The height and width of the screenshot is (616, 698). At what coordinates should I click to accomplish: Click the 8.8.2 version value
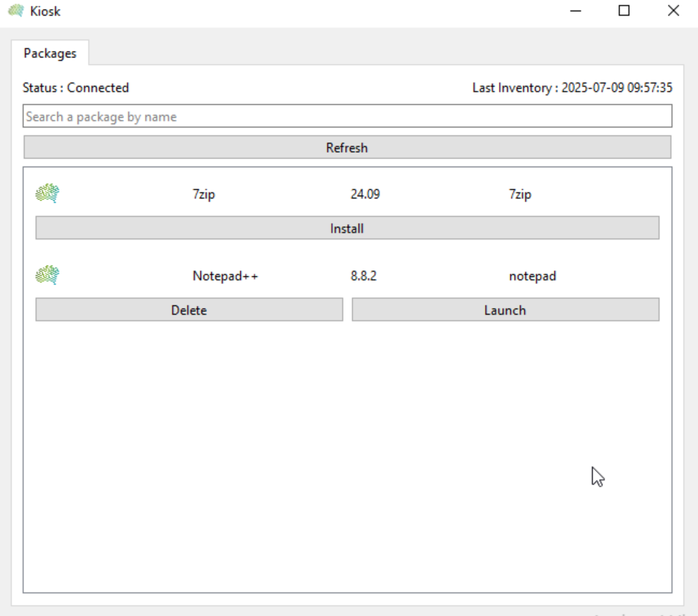(x=363, y=276)
